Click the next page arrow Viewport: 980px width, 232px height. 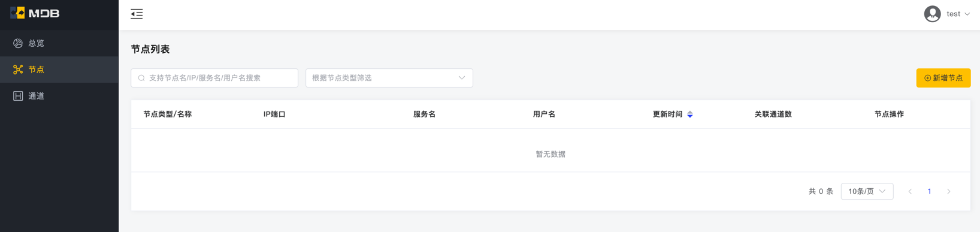pos(949,191)
